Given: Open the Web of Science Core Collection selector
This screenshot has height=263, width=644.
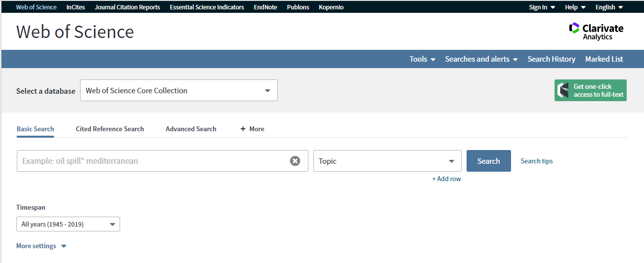Looking at the screenshot, I should click(x=179, y=90).
